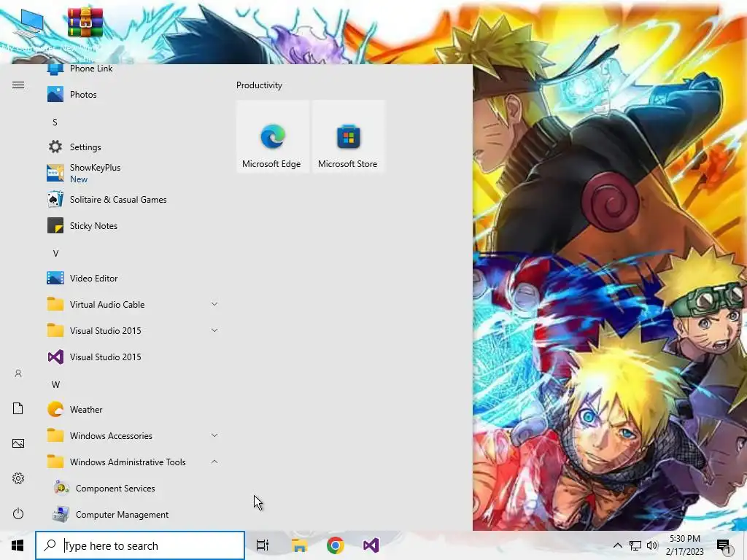Open Computer Management icon
This screenshot has height=560, width=747.
point(61,514)
